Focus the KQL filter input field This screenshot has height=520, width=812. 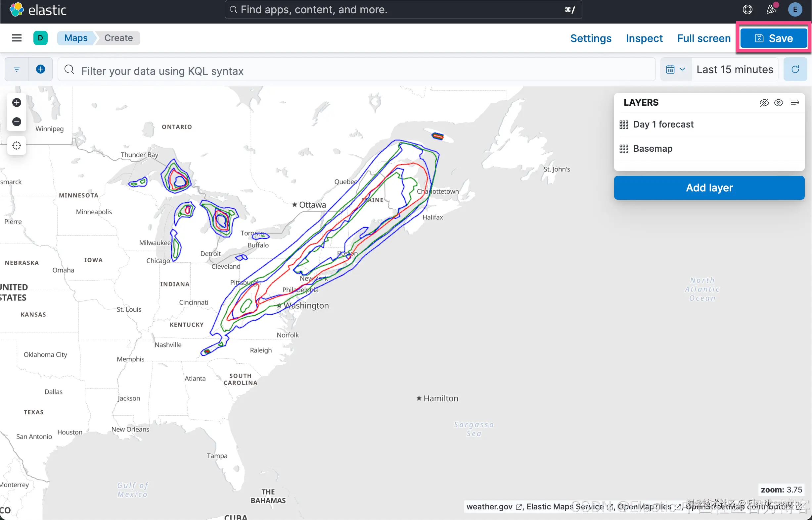358,71
